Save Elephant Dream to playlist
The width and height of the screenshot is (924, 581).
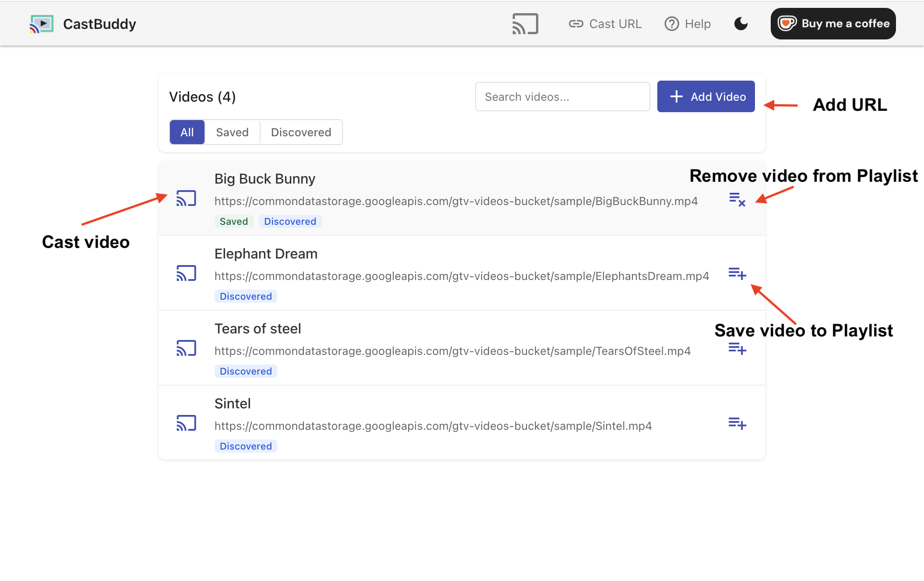click(x=737, y=274)
